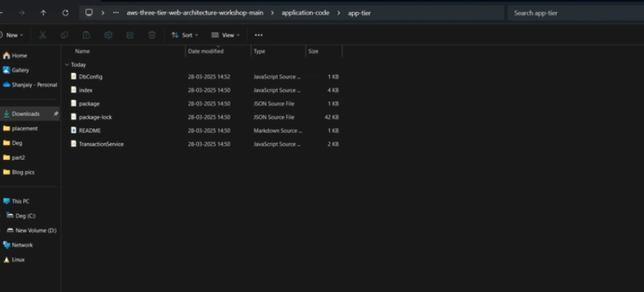Viewport: 644px width, 292px height.
Task: Click the package-lock file icon
Action: (73, 117)
